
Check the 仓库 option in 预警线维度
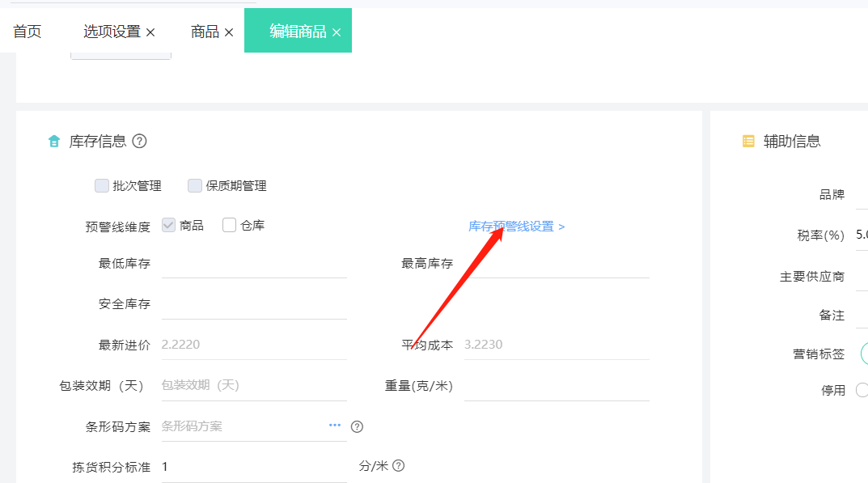point(227,224)
